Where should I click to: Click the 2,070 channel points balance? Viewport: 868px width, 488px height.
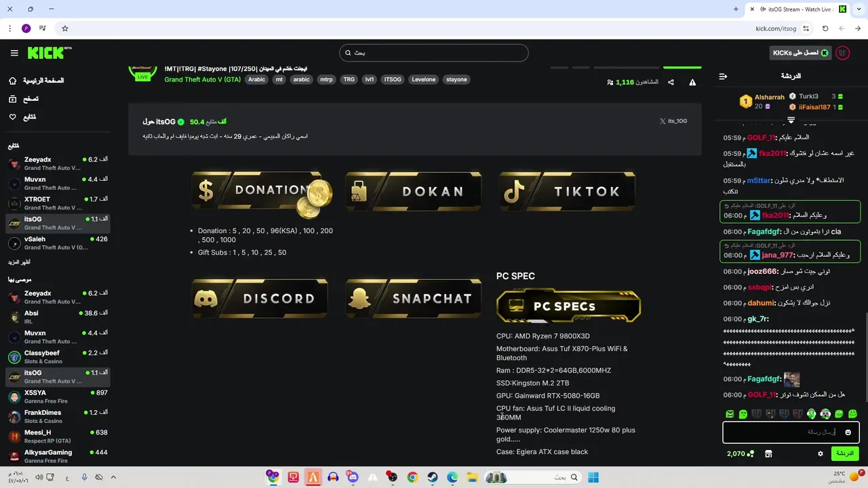740,453
